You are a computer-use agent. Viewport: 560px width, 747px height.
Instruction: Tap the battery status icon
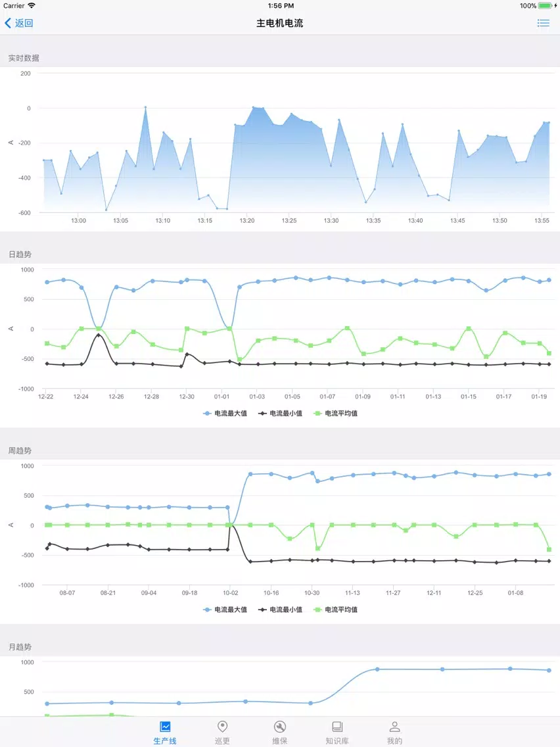click(547, 6)
